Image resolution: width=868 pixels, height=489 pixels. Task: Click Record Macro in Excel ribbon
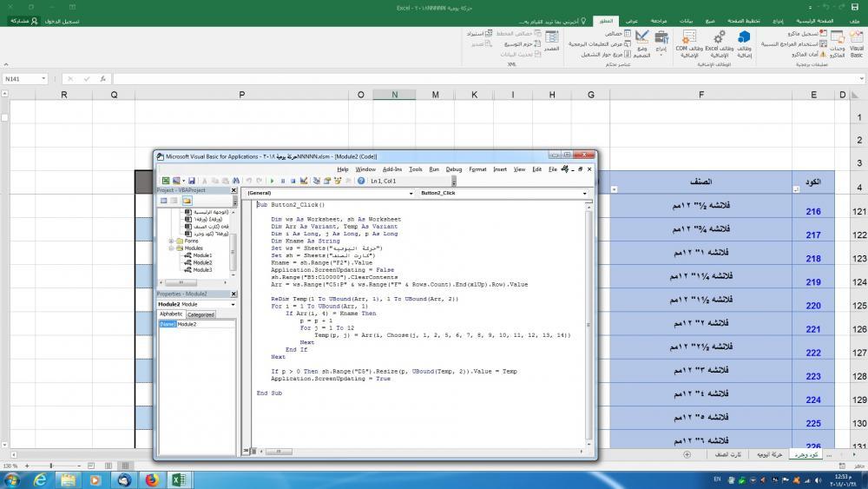[806, 33]
